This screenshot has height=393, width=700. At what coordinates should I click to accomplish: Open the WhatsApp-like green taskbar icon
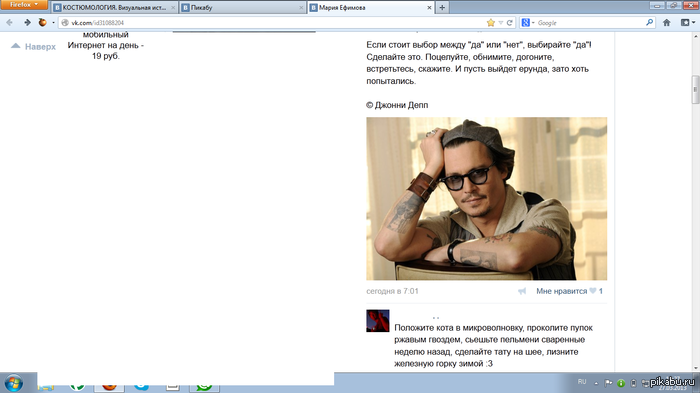(204, 386)
